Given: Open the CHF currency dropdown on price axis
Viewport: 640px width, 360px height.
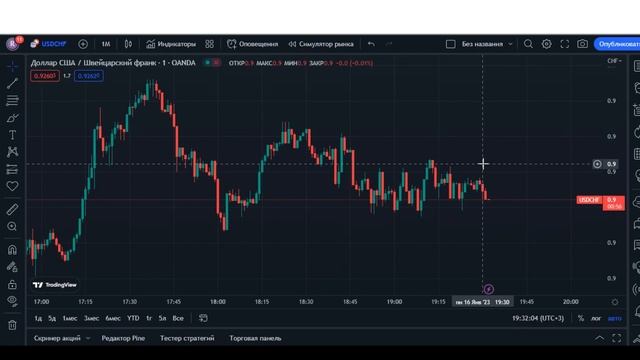Looking at the screenshot, I should (614, 61).
